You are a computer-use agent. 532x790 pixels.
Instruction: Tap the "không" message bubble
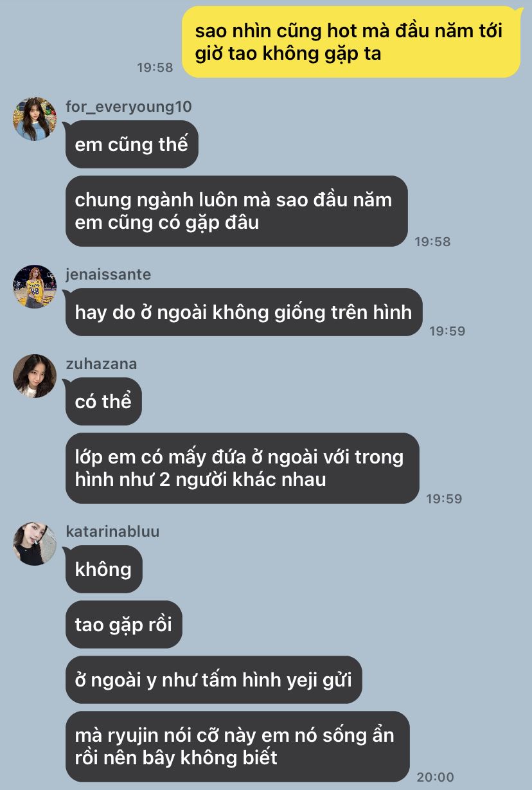tap(103, 570)
